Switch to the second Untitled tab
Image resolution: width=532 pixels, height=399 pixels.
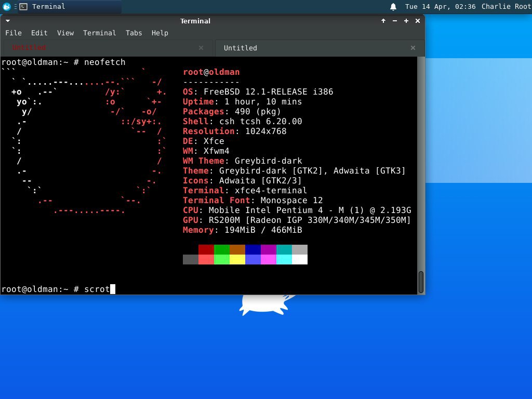(x=319, y=48)
